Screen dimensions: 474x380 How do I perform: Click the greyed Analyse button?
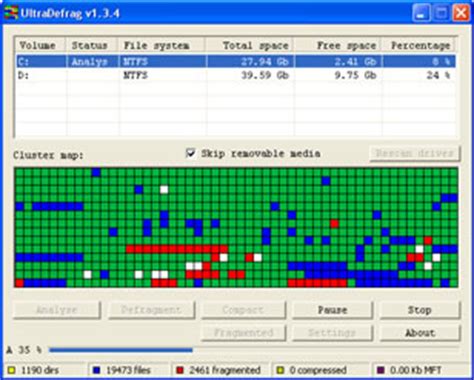coord(57,310)
